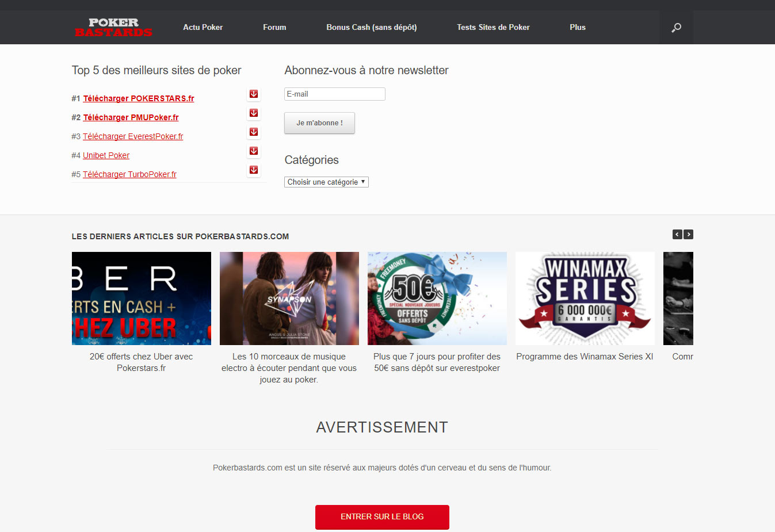Open Tests Sites de Poker menu
This screenshot has width=775, height=532.
coord(493,27)
